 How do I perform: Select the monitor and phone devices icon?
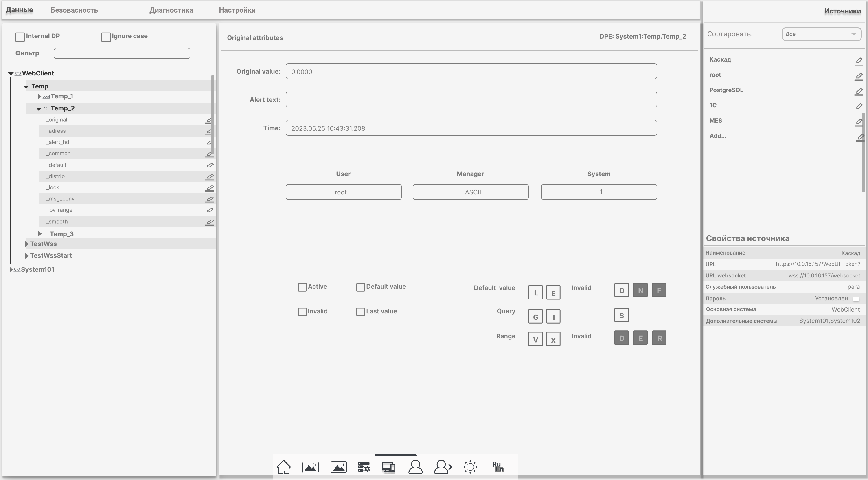388,467
